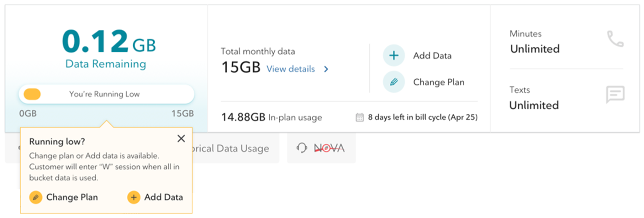
Task: Expand details with the View details chevron
Action: [326, 69]
